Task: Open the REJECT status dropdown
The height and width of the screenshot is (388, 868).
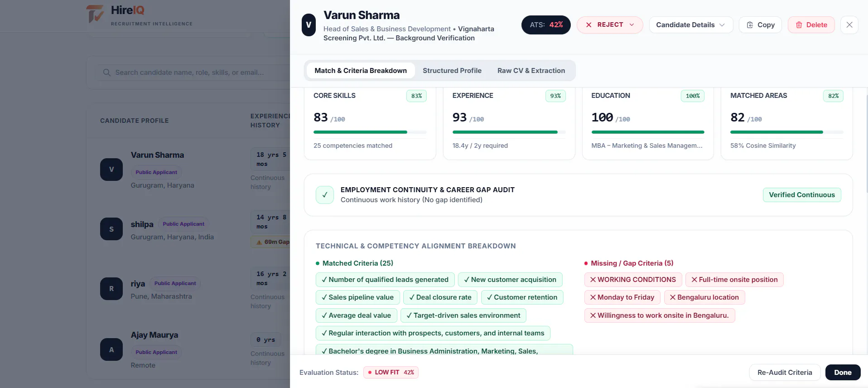Action: (x=610, y=25)
